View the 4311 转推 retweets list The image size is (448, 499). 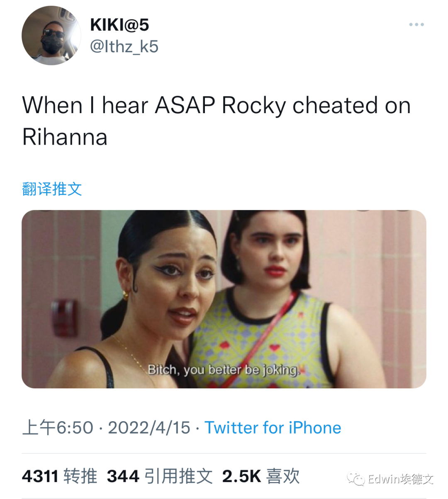pyautogui.click(x=60, y=476)
